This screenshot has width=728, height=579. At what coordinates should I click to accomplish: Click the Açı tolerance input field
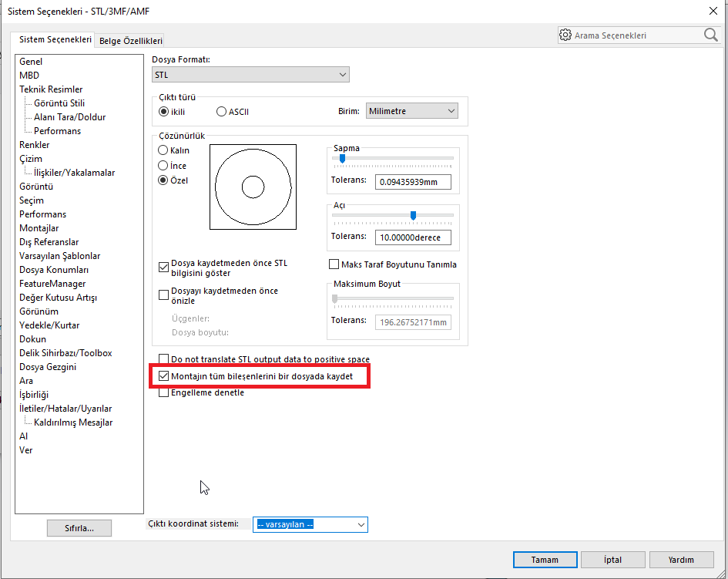(x=413, y=237)
